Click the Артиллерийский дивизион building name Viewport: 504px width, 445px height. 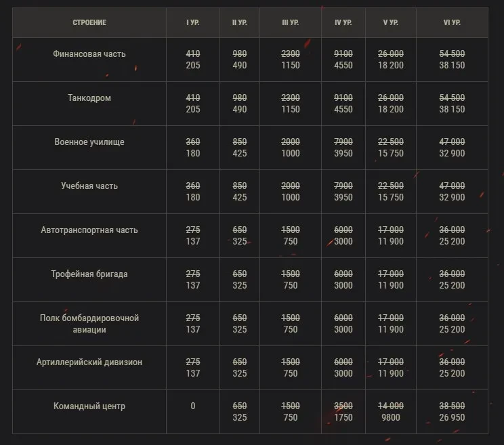point(89,362)
